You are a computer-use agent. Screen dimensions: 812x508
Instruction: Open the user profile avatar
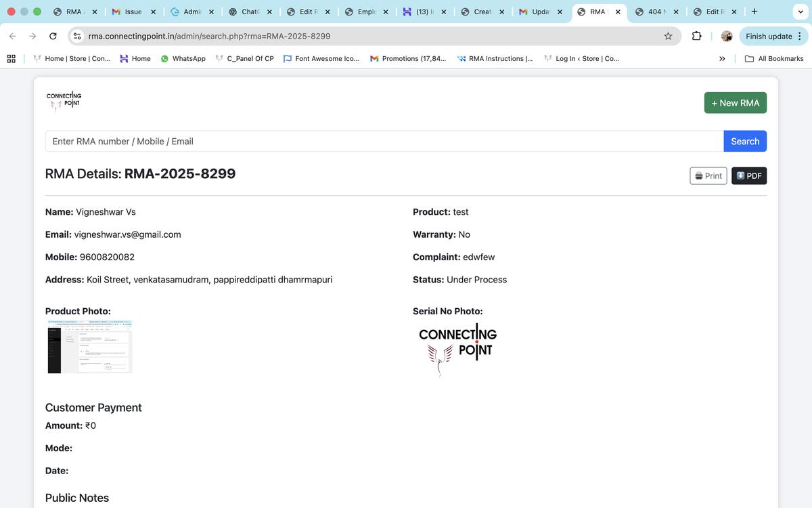click(726, 36)
